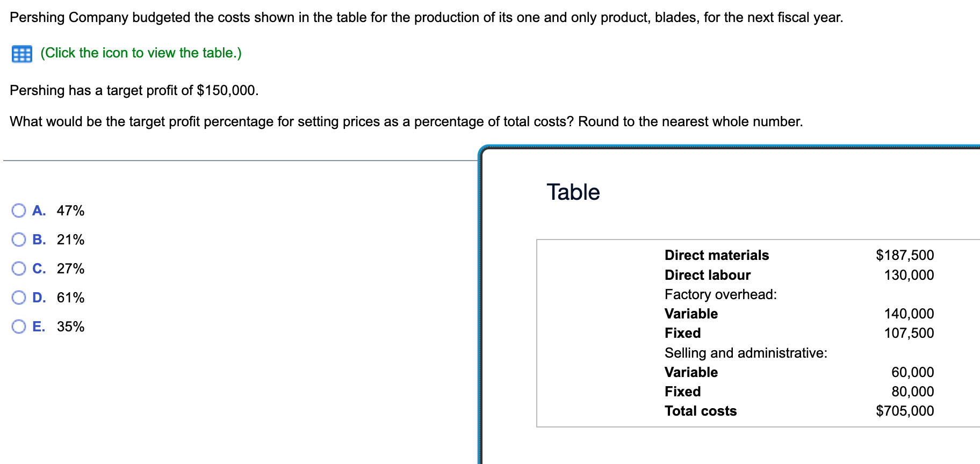Select answer option D, 61%

coord(18,298)
